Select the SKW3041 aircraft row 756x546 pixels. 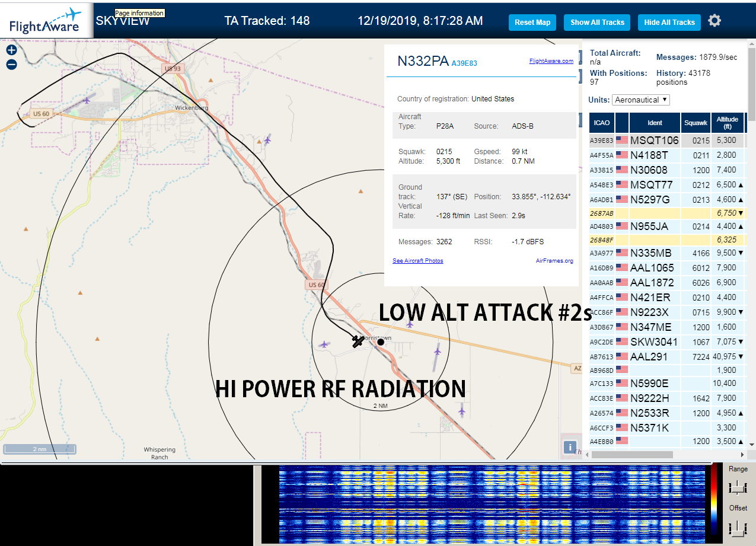[667, 342]
